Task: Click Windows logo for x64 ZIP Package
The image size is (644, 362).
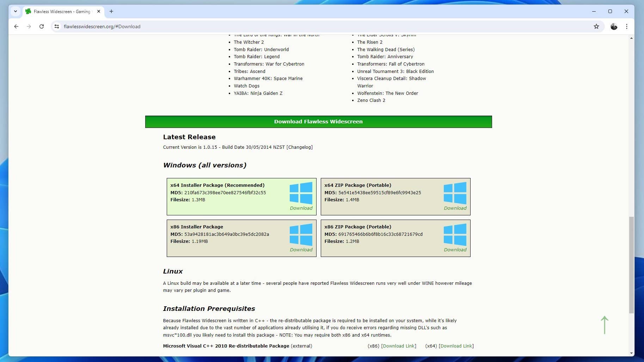Action: [x=455, y=193]
